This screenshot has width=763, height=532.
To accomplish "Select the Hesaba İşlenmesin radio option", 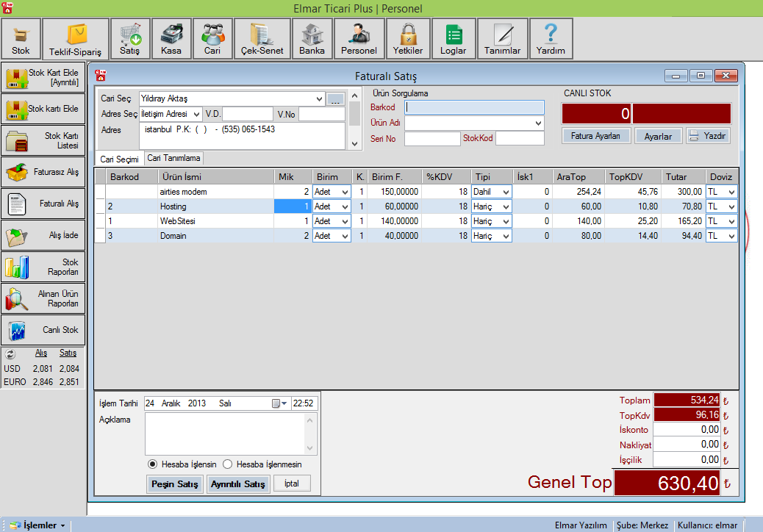I will (x=227, y=464).
